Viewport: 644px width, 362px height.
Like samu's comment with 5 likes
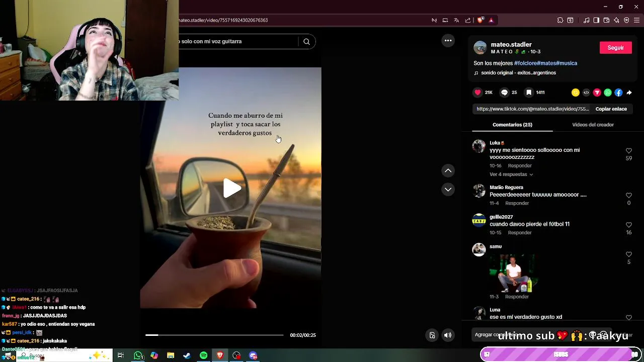tap(628, 254)
